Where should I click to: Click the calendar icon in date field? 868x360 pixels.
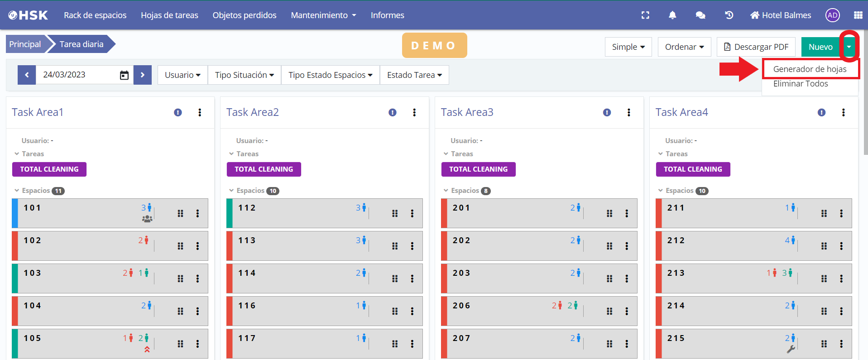point(124,75)
